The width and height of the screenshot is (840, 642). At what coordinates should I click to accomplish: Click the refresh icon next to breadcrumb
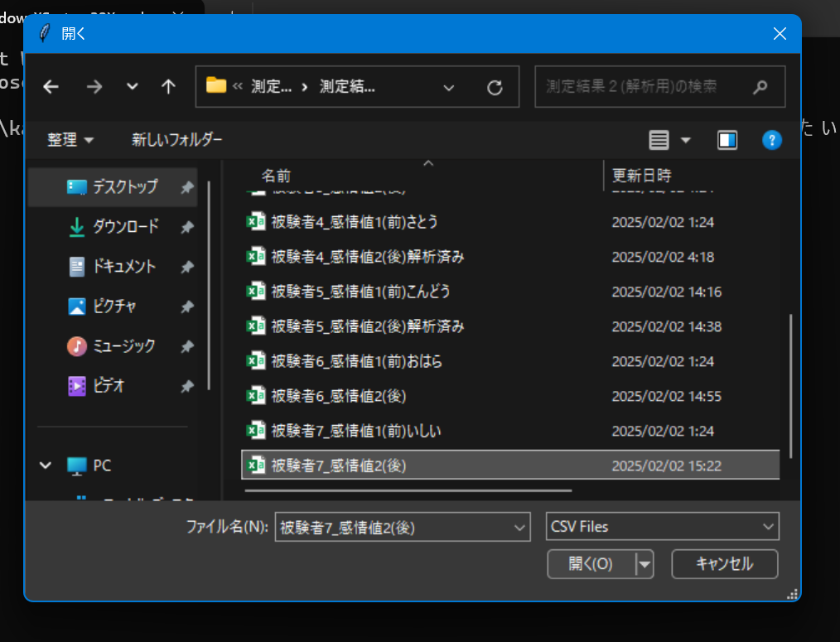[x=495, y=86]
